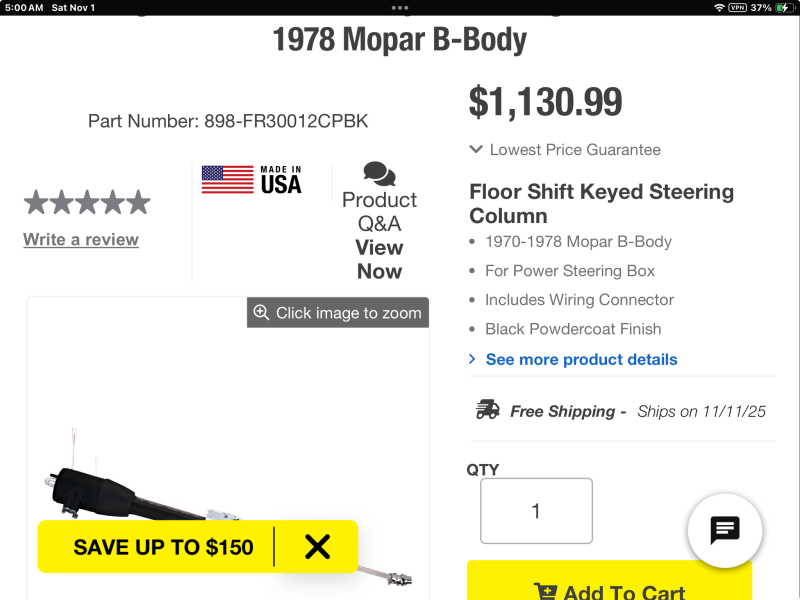Image resolution: width=800 pixels, height=600 pixels.
Task: Click the Write a review link
Action: pos(81,240)
